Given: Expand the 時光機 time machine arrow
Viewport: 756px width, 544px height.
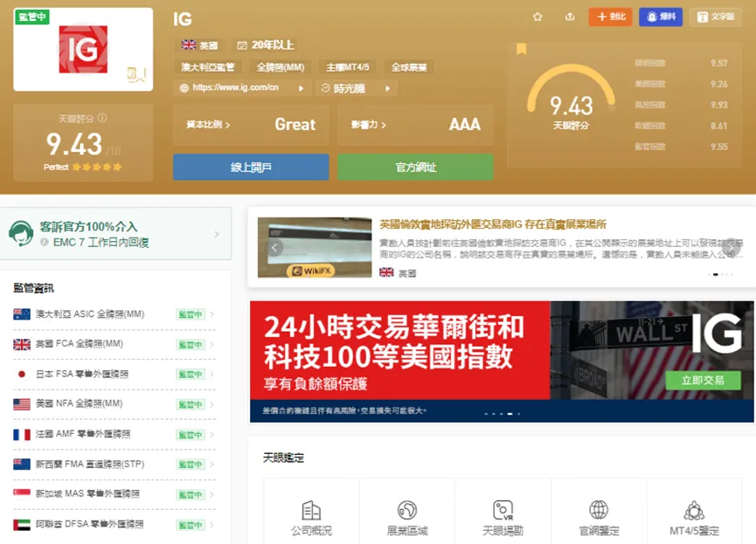Looking at the screenshot, I should (387, 88).
